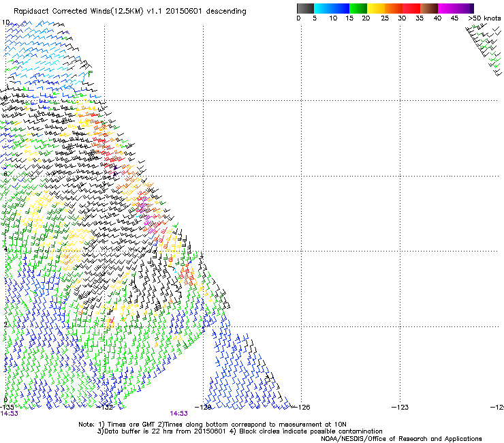Click the '-132' longitude axis label
This screenshot has height=443, width=504.
pyautogui.click(x=105, y=407)
